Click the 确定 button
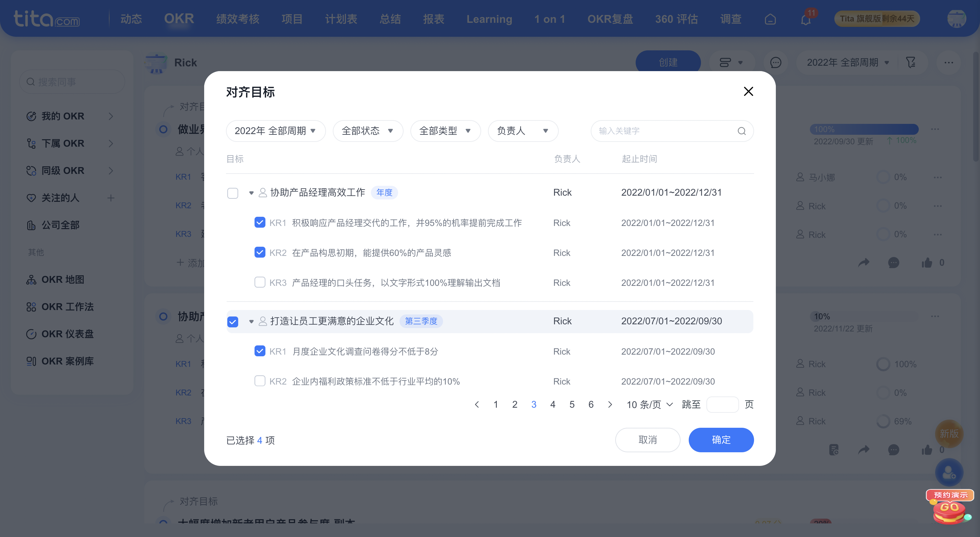 tap(721, 440)
